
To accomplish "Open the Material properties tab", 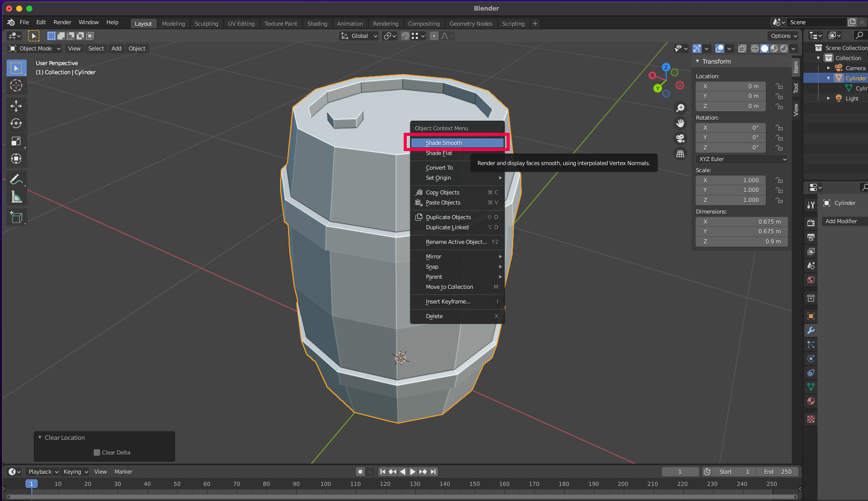I will tap(811, 401).
